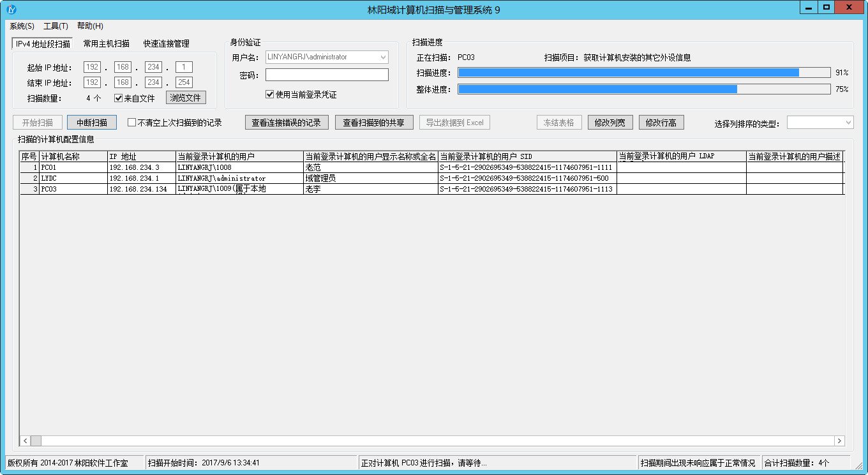Select the PC03 computer name cell
This screenshot has width=868, height=475.
coord(73,189)
